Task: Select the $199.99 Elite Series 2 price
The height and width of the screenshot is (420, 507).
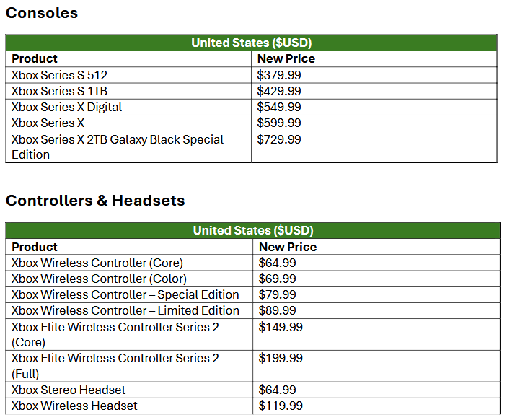Action: 281,358
